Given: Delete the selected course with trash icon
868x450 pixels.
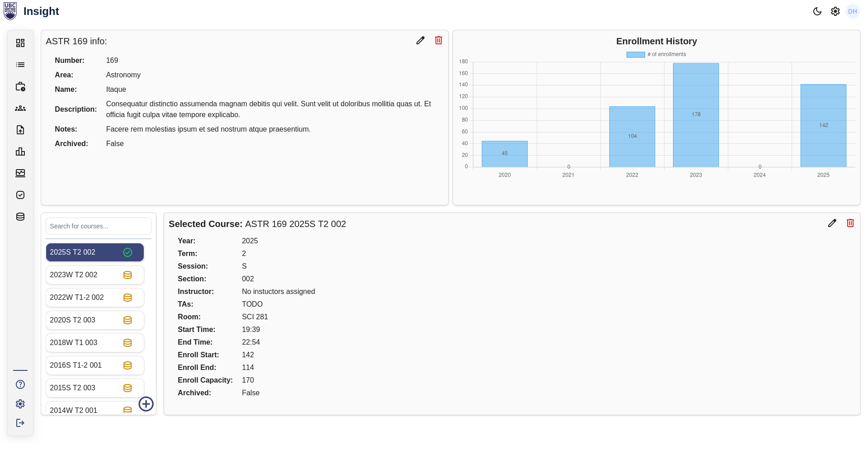Looking at the screenshot, I should (x=850, y=223).
